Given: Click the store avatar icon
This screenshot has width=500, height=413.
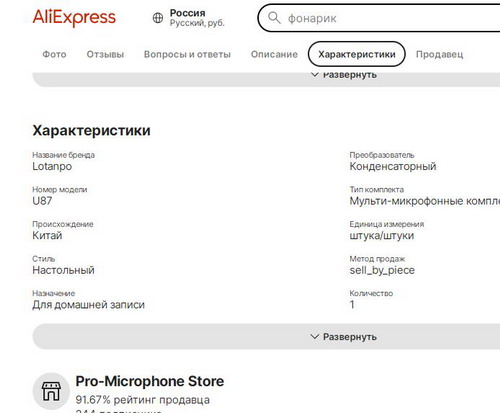Looking at the screenshot, I should coord(51,391).
